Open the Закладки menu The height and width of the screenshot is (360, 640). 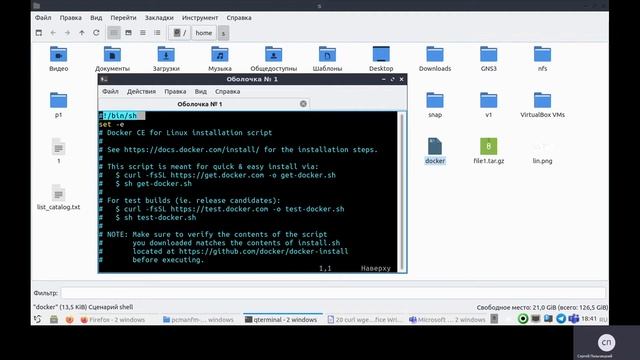click(x=159, y=18)
